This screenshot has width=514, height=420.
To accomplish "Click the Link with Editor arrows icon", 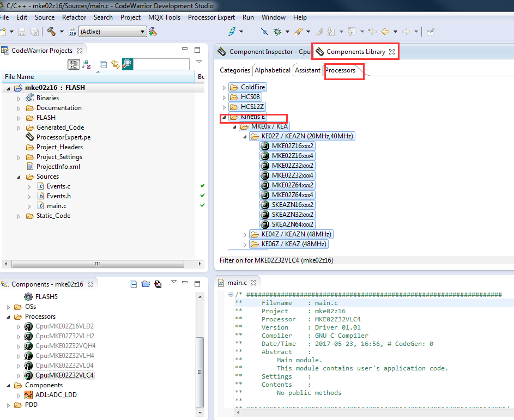I will click(115, 64).
